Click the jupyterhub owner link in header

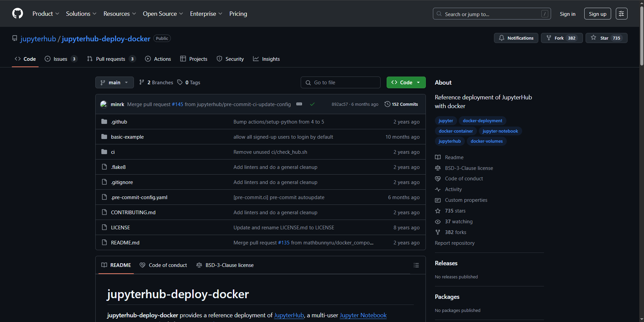pos(38,39)
